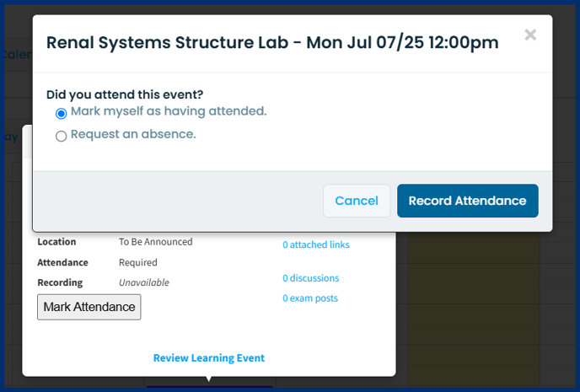Cancel the attendance dialog
This screenshot has height=392, width=580.
(357, 201)
